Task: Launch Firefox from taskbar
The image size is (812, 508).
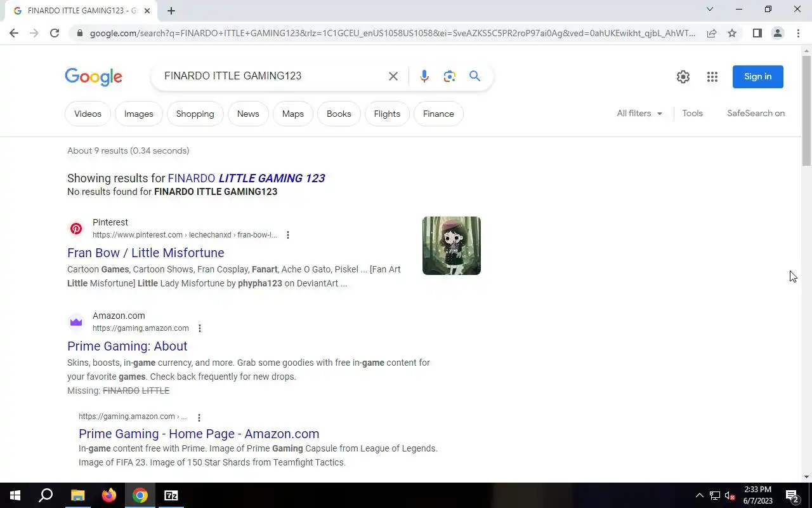Action: (109, 495)
